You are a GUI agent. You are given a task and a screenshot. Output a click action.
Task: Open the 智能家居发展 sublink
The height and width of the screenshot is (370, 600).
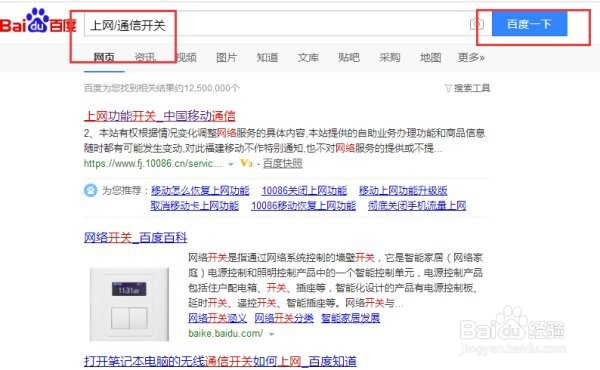click(x=351, y=318)
